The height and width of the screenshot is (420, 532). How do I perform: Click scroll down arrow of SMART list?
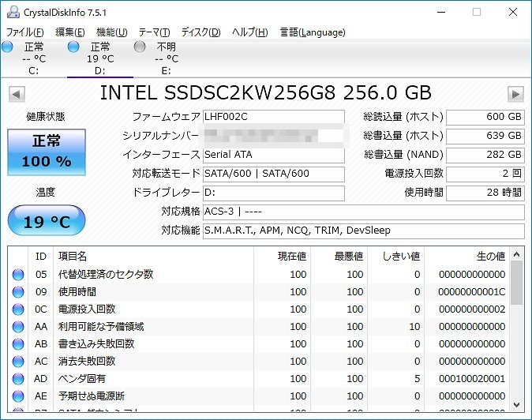pyautogui.click(x=516, y=404)
